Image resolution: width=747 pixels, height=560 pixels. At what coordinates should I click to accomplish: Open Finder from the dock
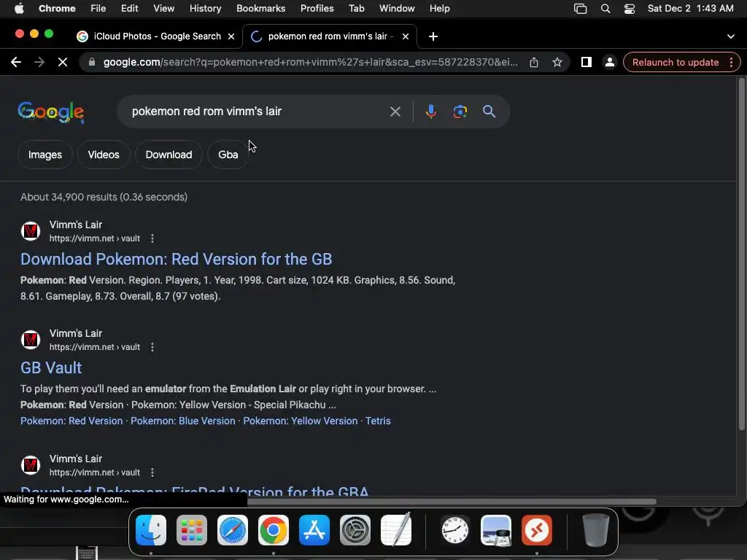pos(151,530)
